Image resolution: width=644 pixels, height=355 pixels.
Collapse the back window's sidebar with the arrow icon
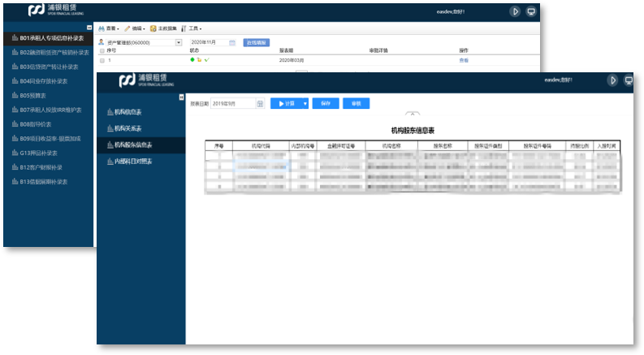tap(89, 28)
